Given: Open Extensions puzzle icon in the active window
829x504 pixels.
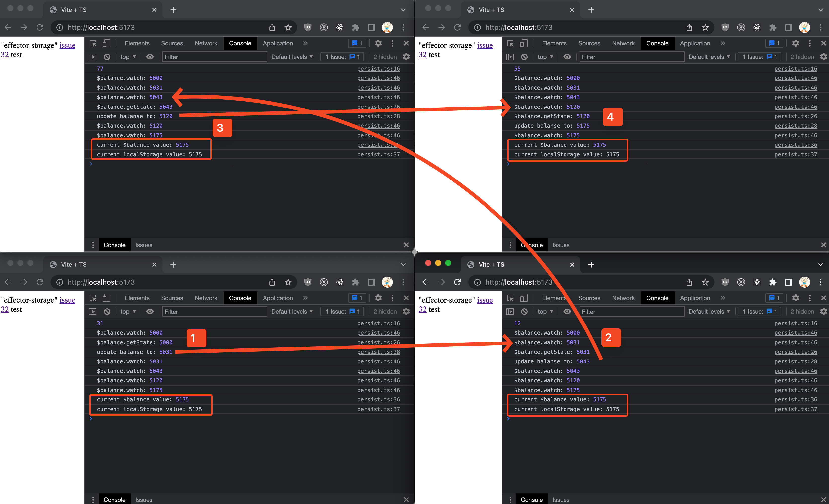Looking at the screenshot, I should point(772,282).
